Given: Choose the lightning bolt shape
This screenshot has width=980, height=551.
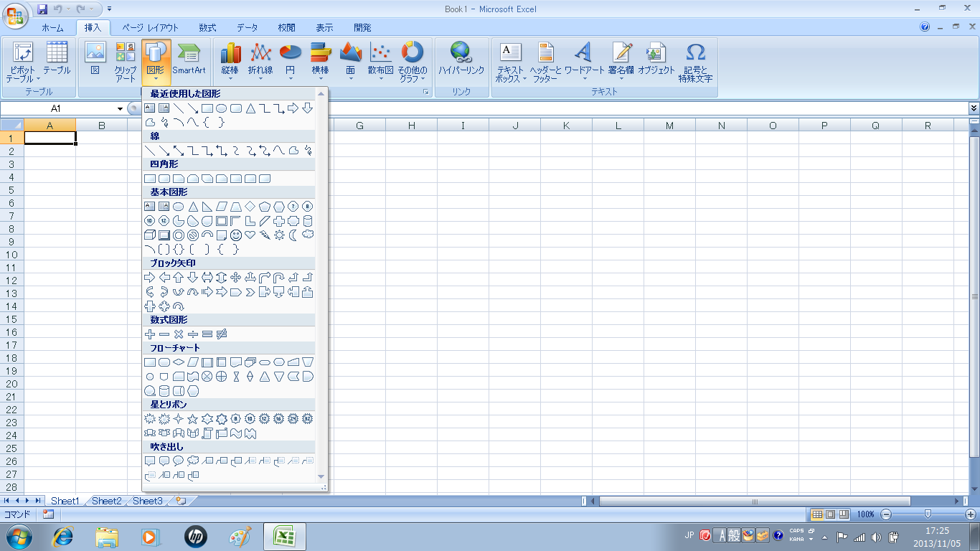Looking at the screenshot, I should pyautogui.click(x=265, y=235).
